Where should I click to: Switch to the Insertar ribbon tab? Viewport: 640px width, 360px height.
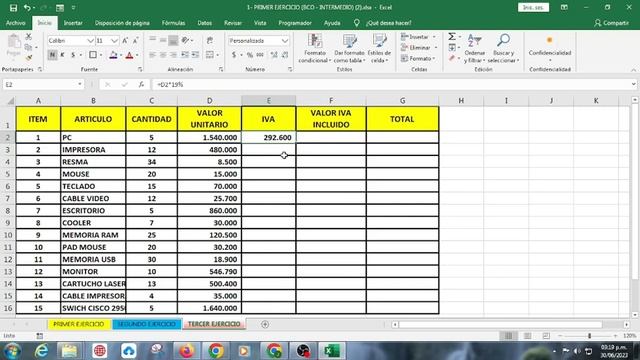pos(73,23)
